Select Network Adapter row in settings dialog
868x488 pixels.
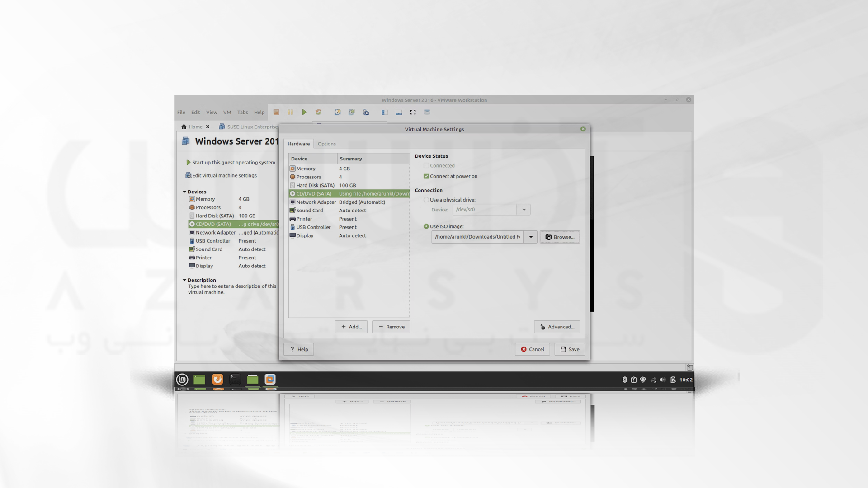click(x=349, y=202)
